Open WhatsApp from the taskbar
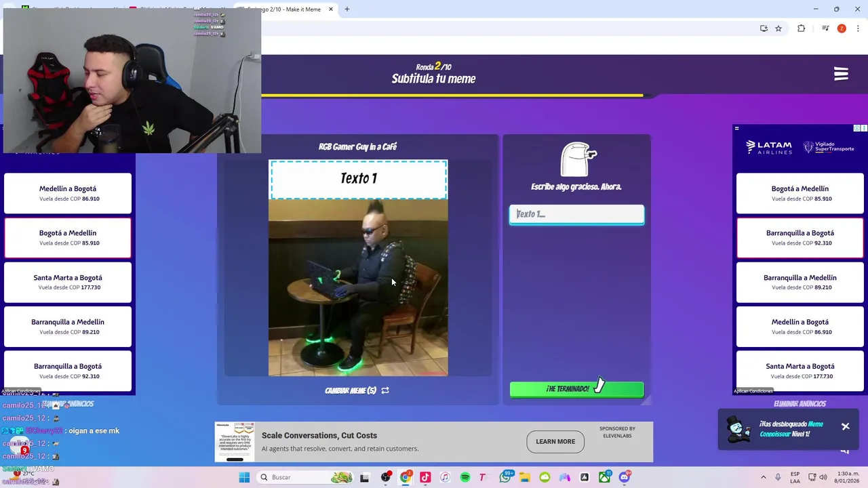The image size is (868, 488). pos(505,477)
